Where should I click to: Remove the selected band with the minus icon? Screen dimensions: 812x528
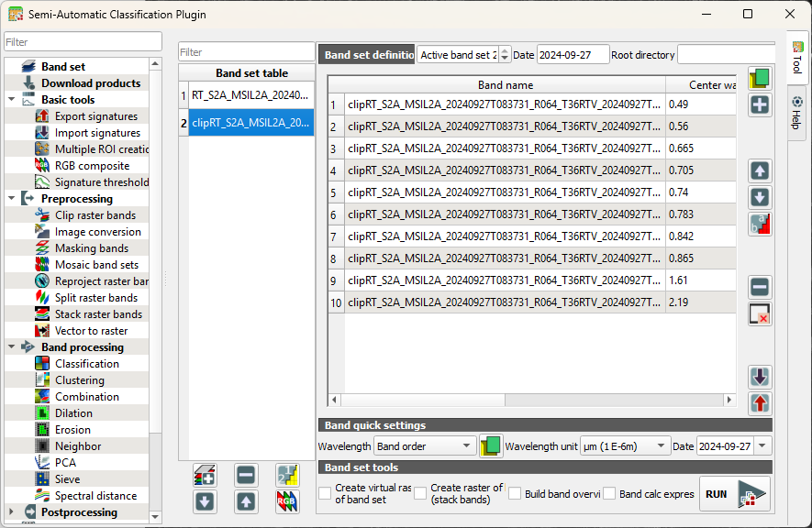pos(760,287)
